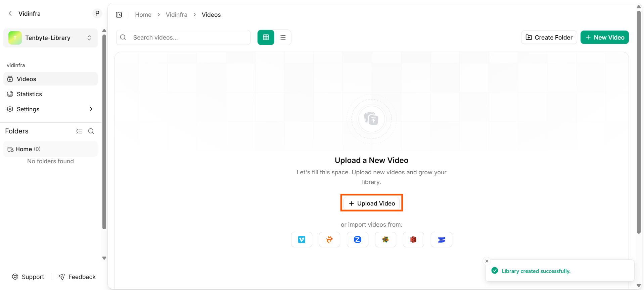Search folders with the magnifier icon

[91, 131]
